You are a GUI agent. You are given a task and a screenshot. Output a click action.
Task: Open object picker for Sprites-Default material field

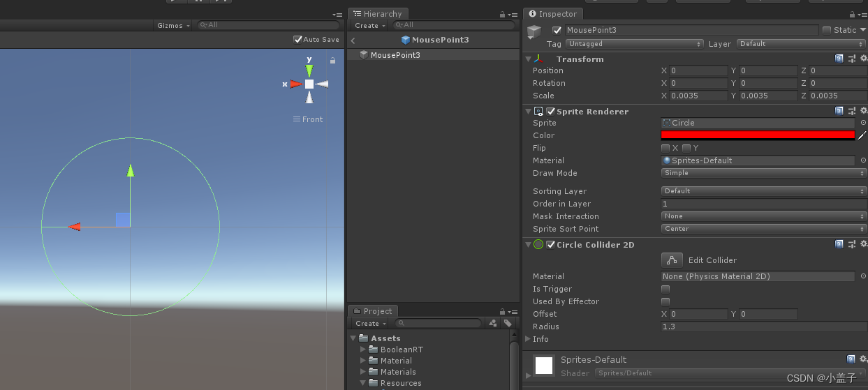click(863, 160)
